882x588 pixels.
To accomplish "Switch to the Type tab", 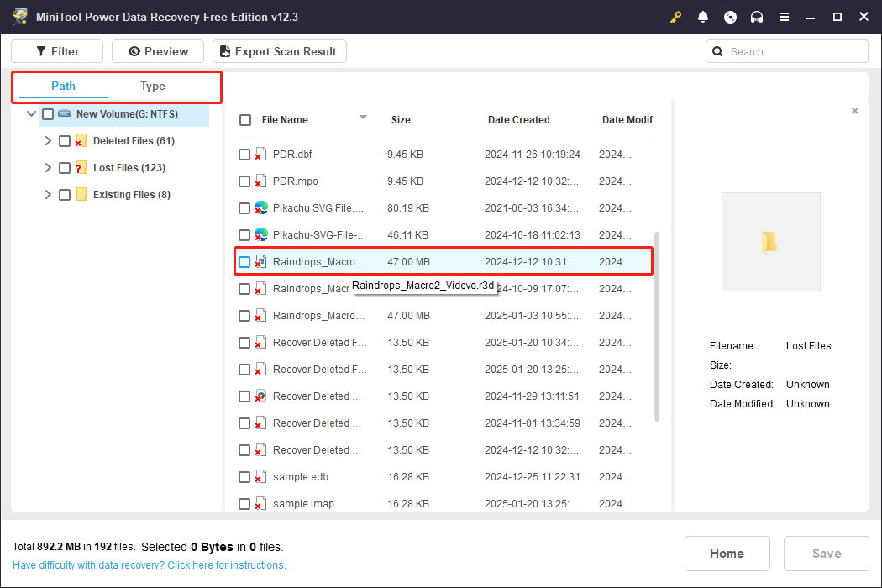I will pos(153,87).
